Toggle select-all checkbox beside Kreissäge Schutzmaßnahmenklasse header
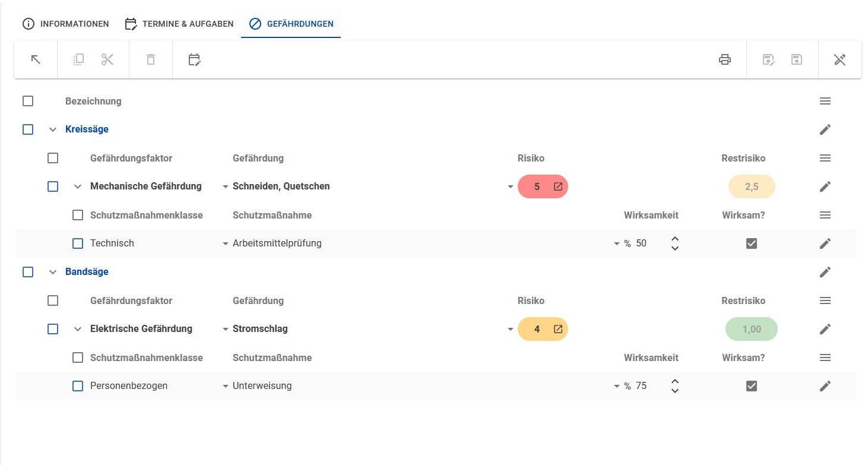The image size is (868, 465). (78, 215)
